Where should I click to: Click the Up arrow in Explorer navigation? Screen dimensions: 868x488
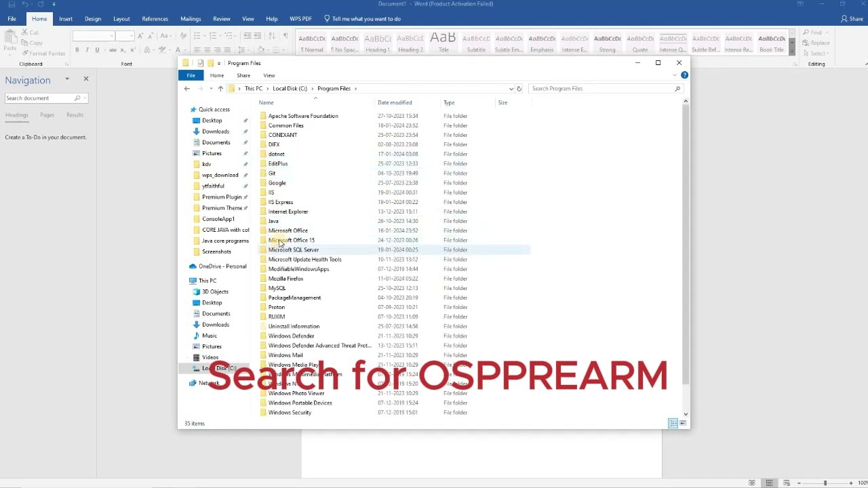[220, 89]
